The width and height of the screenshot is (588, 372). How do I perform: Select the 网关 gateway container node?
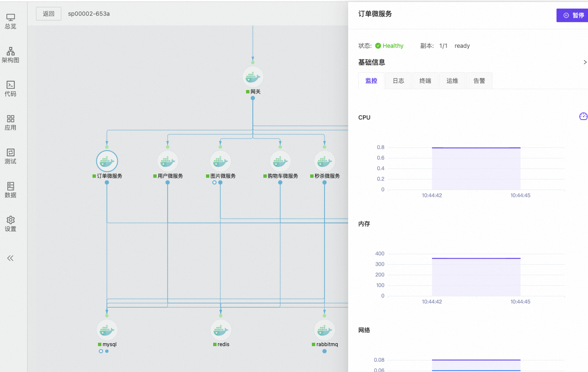[x=253, y=77]
